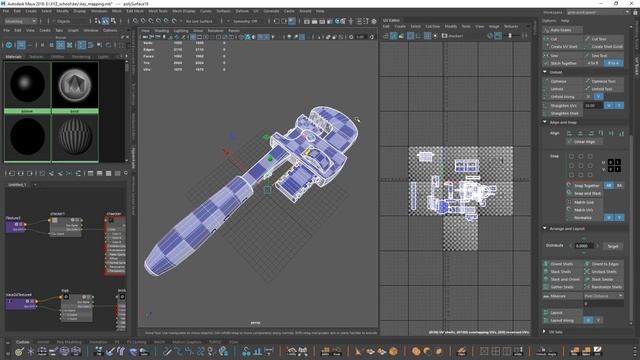
Task: Choose Stitch Together B to A
Action: pyautogui.click(x=613, y=63)
